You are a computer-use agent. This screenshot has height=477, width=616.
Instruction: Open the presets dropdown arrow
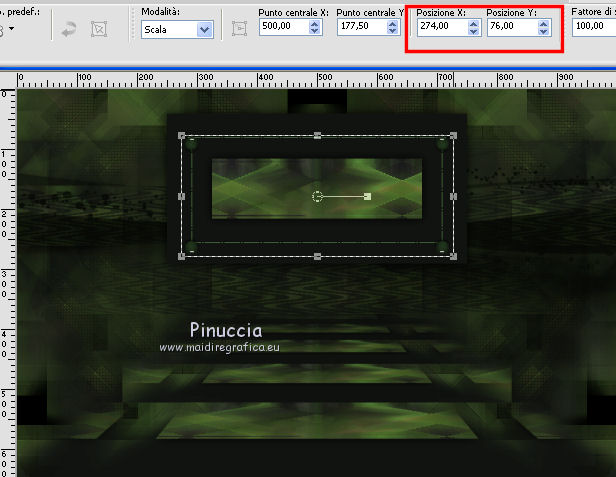[11, 28]
